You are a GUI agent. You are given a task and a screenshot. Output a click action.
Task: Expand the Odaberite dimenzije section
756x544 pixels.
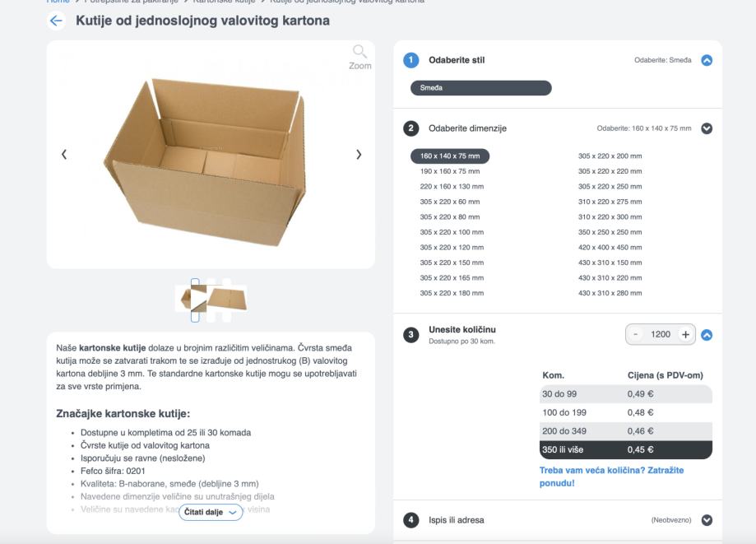(706, 128)
